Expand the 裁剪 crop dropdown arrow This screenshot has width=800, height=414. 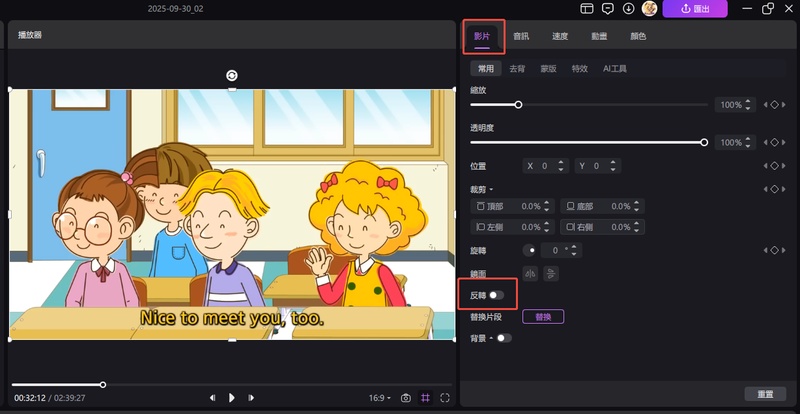(491, 189)
